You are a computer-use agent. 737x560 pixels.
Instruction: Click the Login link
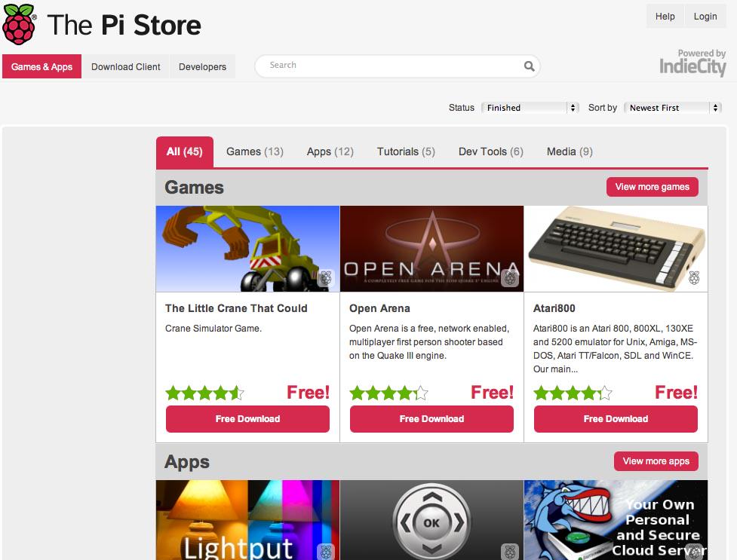point(705,17)
